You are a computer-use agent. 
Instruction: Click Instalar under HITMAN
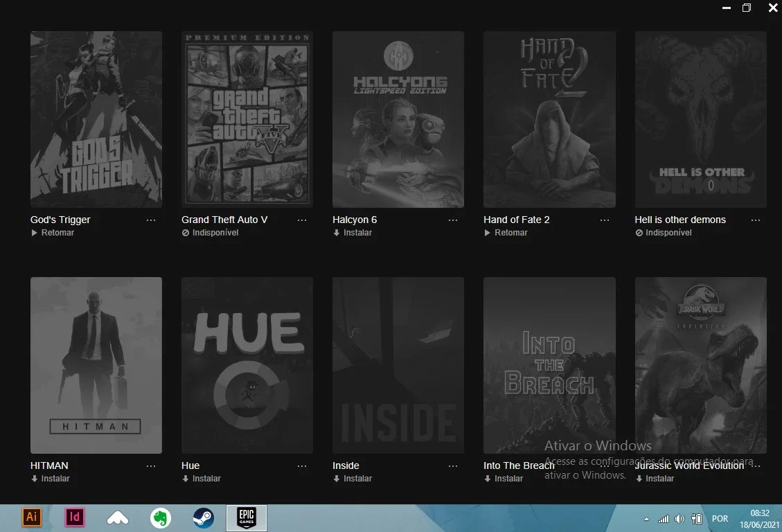[50, 479]
